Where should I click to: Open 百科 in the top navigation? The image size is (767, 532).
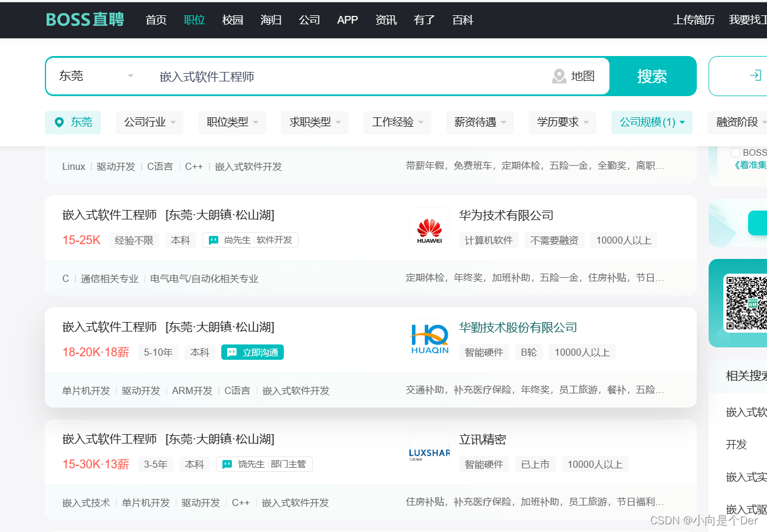[463, 20]
